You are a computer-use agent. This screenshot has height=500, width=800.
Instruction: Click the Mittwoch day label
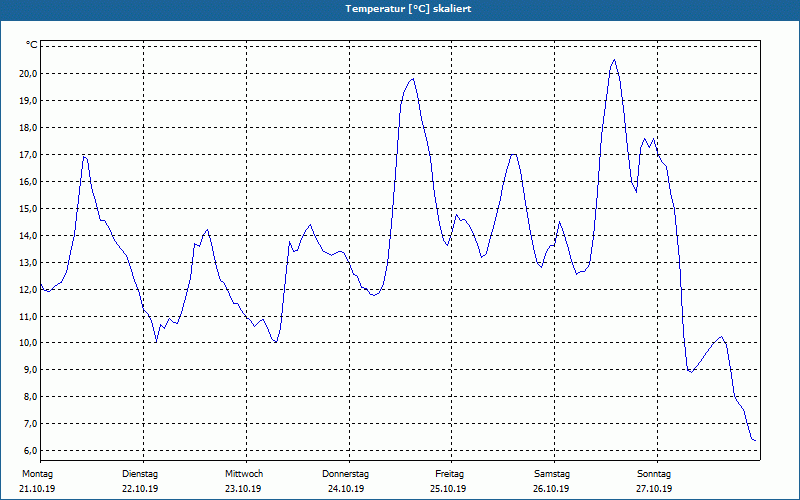(x=244, y=474)
